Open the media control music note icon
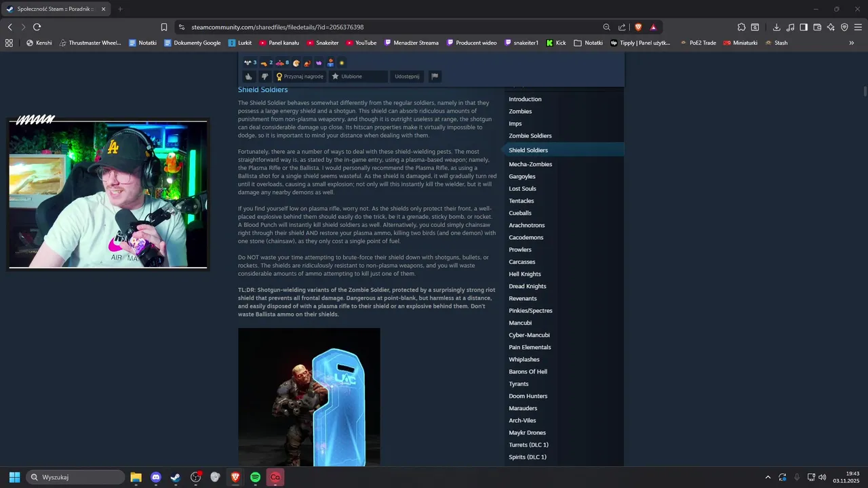The height and width of the screenshot is (488, 868). [x=790, y=27]
